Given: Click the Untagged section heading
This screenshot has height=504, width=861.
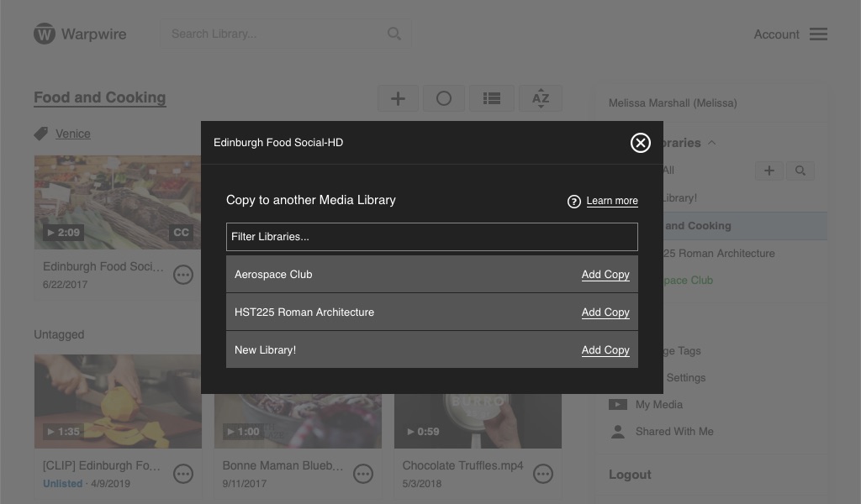Looking at the screenshot, I should 59,334.
